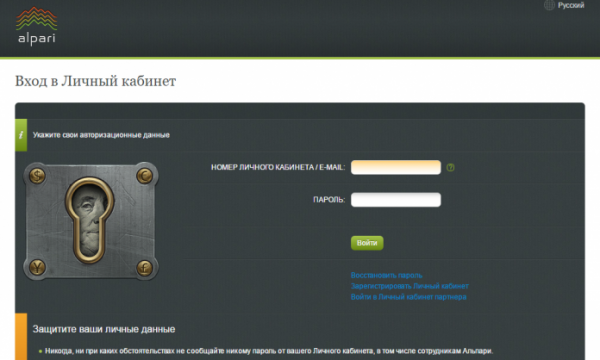Click the dollar coin on lock plate
Image resolution: width=600 pixels, height=360 pixels.
click(x=37, y=176)
